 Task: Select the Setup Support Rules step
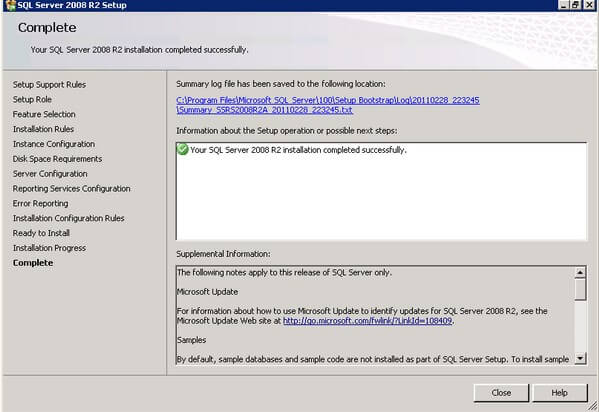49,84
